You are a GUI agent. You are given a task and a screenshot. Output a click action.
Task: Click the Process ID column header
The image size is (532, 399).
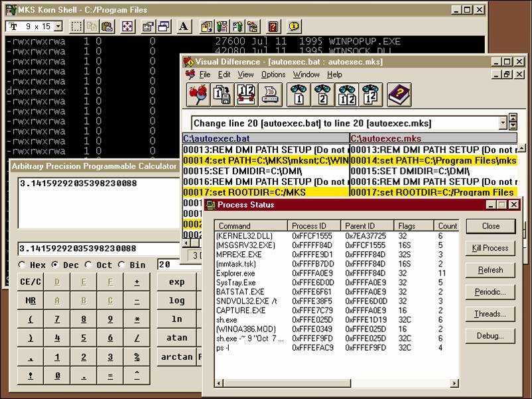pos(314,226)
